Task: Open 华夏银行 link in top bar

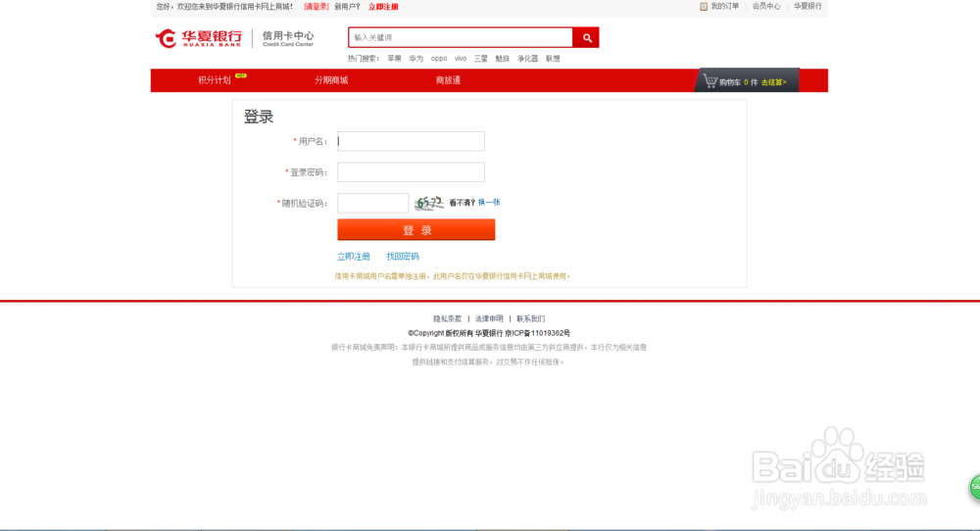Action: [x=808, y=6]
